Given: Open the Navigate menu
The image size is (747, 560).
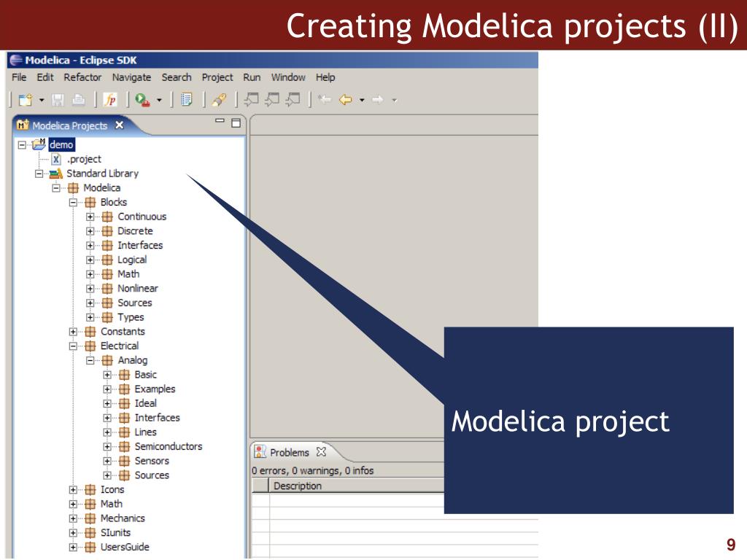Looking at the screenshot, I should [131, 77].
